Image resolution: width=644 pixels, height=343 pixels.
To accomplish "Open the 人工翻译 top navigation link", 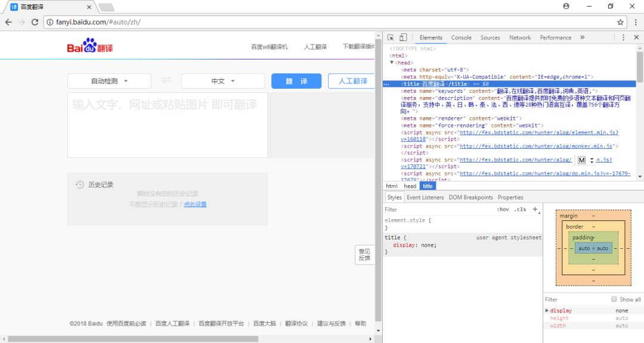I will (x=315, y=47).
